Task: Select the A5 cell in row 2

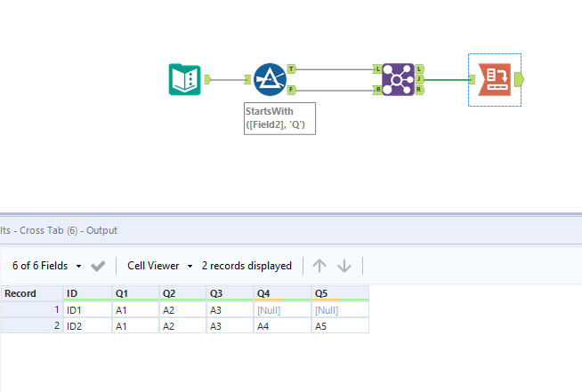Action: click(x=340, y=326)
